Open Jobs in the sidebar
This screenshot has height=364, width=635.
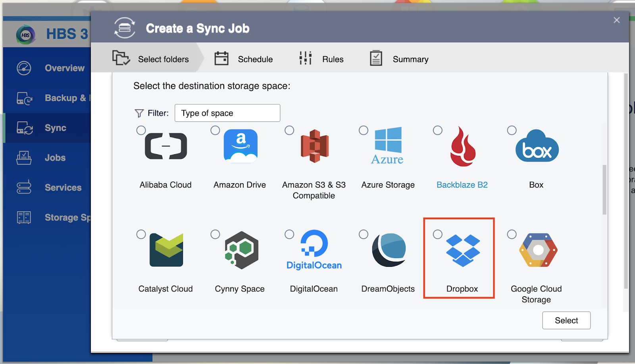[x=55, y=158]
